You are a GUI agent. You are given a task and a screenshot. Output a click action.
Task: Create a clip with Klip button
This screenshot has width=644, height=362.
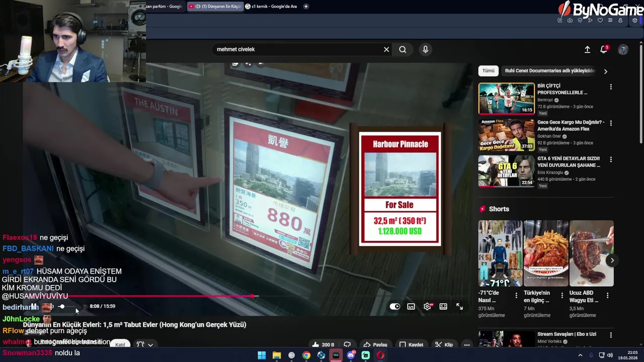(x=444, y=345)
